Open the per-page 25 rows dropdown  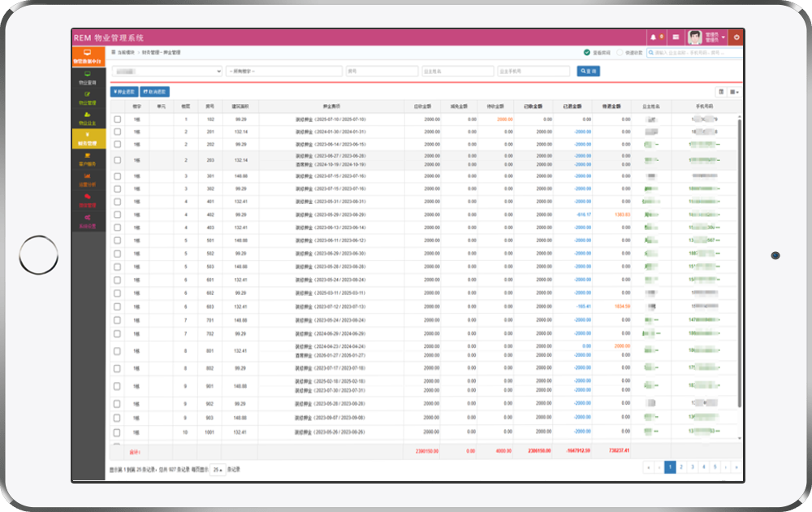pyautogui.click(x=218, y=470)
